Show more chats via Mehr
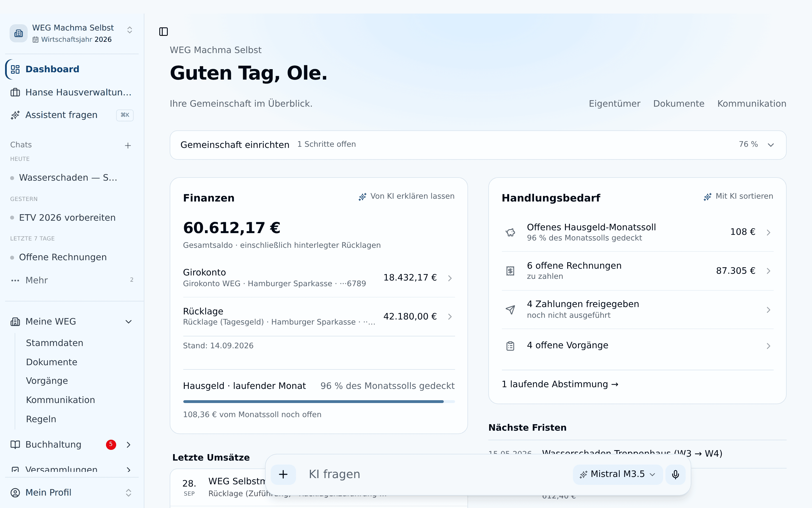 tap(72, 280)
